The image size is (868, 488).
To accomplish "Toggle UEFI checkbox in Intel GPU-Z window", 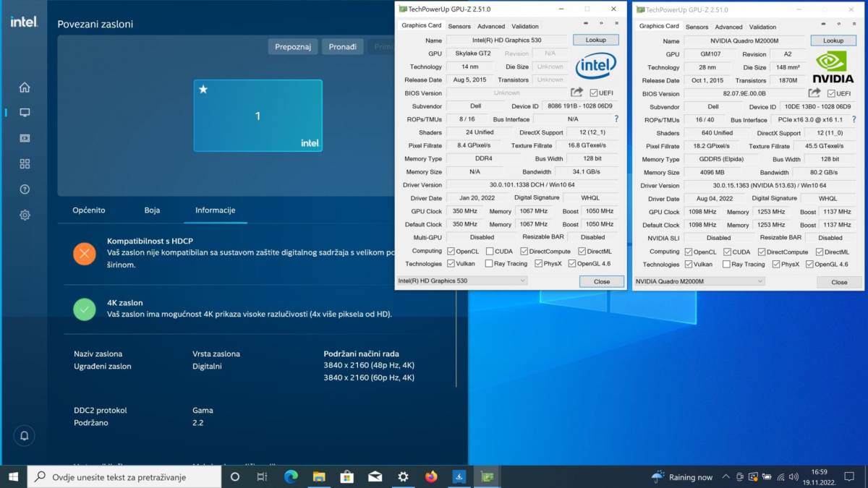I will click(x=594, y=93).
